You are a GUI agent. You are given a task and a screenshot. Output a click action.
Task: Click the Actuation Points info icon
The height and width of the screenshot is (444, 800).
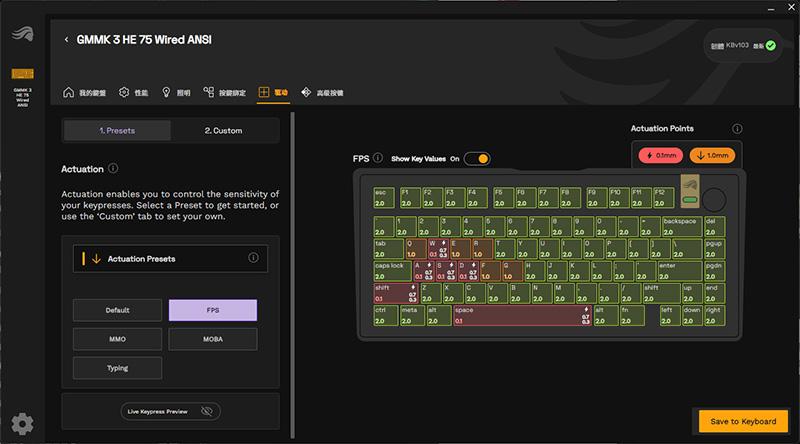click(x=737, y=129)
